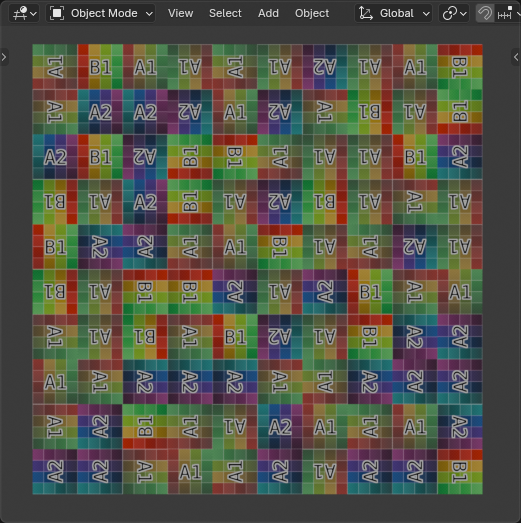
Task: Click the Object Mode icon
Action: point(57,13)
